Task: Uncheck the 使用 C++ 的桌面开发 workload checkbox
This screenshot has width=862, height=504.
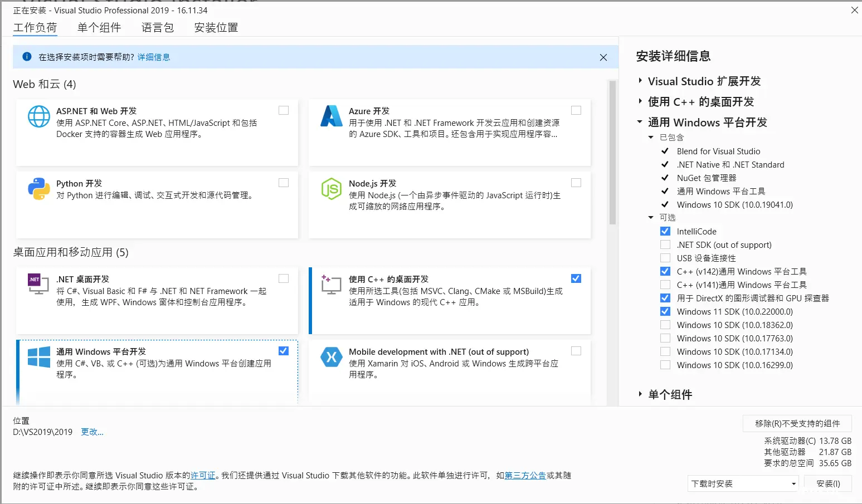Action: pos(576,278)
